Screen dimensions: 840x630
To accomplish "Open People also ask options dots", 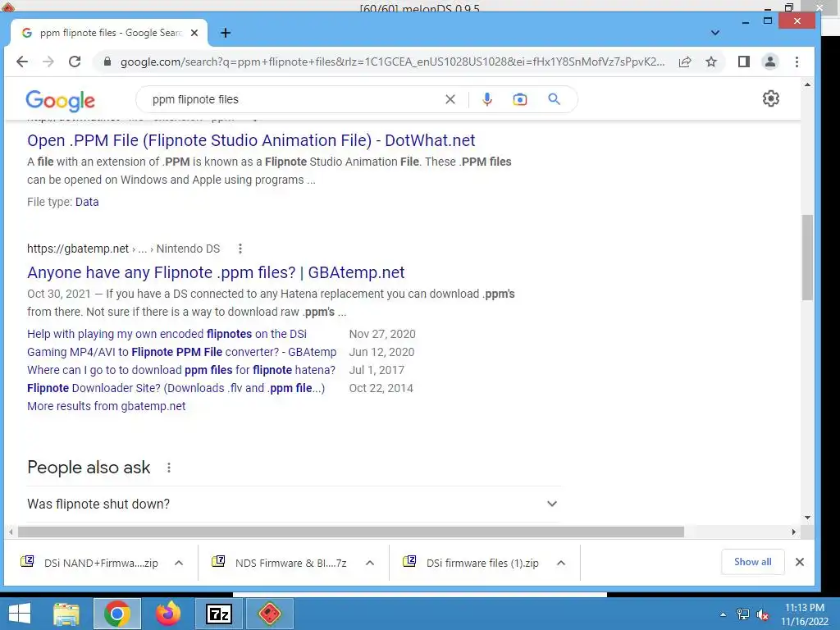I will click(169, 468).
